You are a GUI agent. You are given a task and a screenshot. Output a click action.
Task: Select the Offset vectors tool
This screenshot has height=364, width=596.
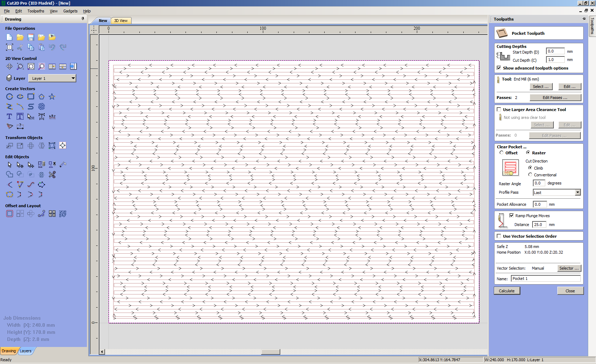click(10, 214)
